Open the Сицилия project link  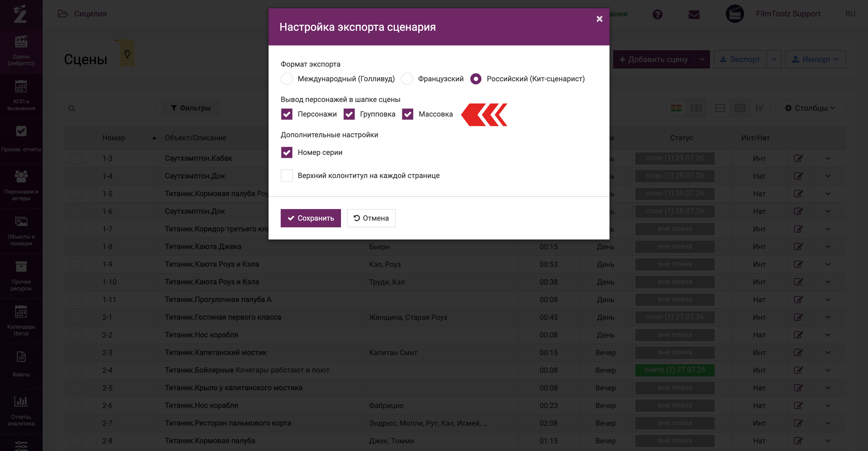tap(90, 14)
